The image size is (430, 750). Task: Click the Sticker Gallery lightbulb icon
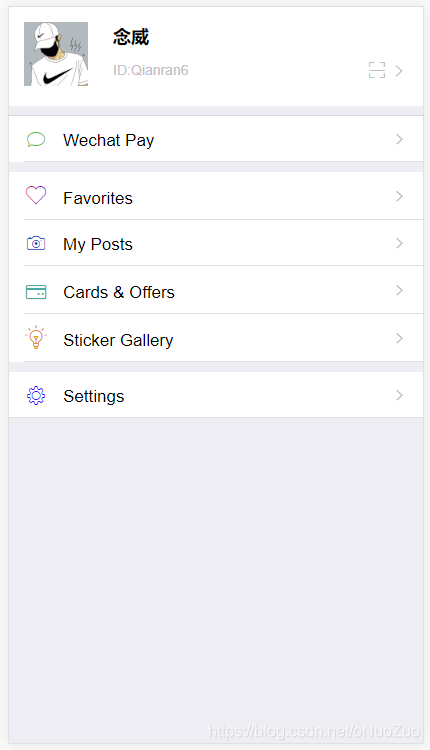click(36, 337)
